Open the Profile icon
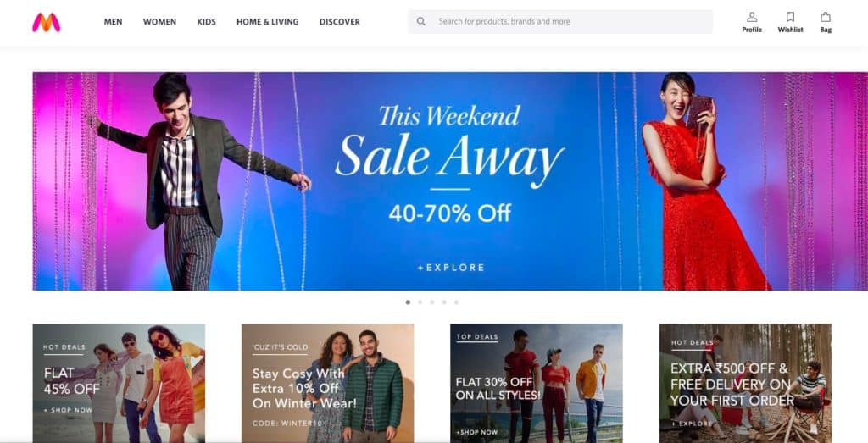 click(x=752, y=17)
